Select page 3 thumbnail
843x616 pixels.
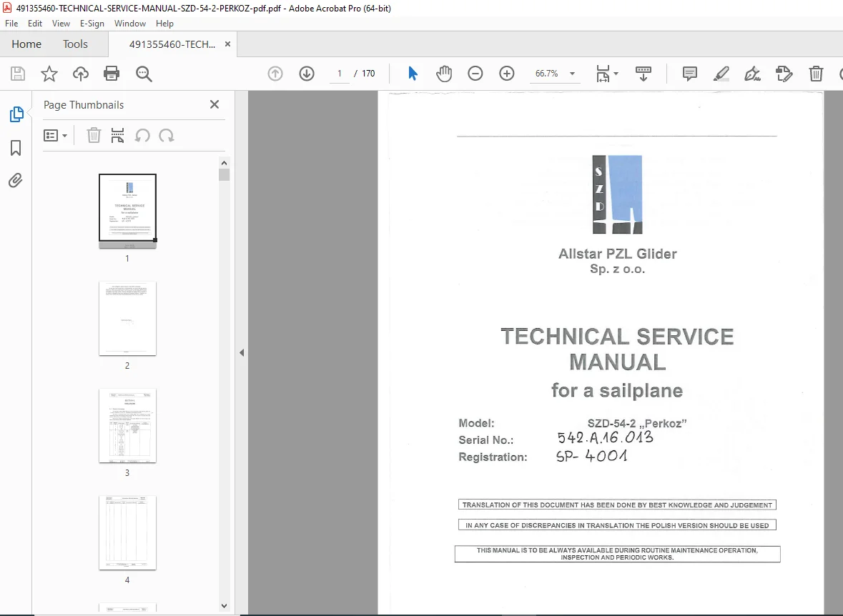point(127,426)
